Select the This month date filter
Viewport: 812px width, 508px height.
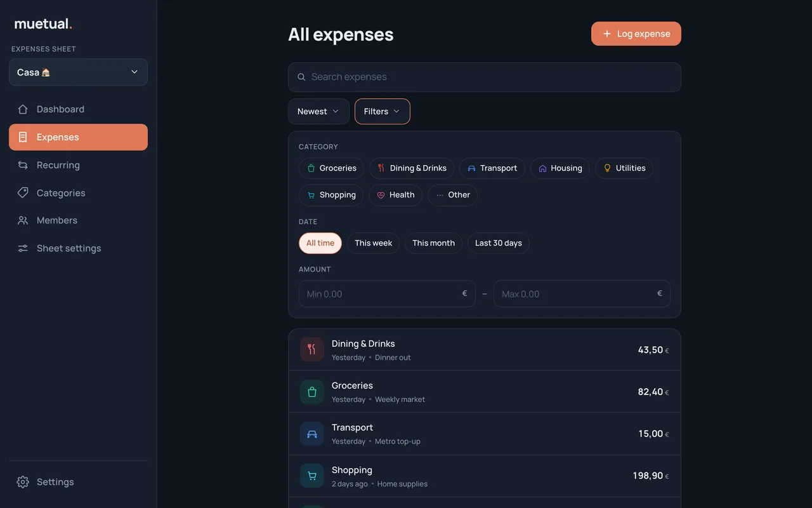[x=433, y=243]
